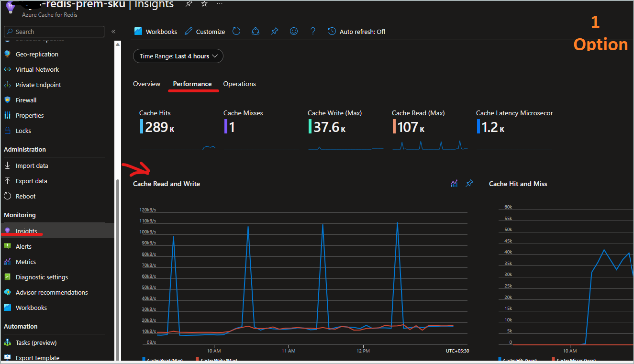Select the Overview tab
This screenshot has height=364, width=634.
tap(146, 84)
